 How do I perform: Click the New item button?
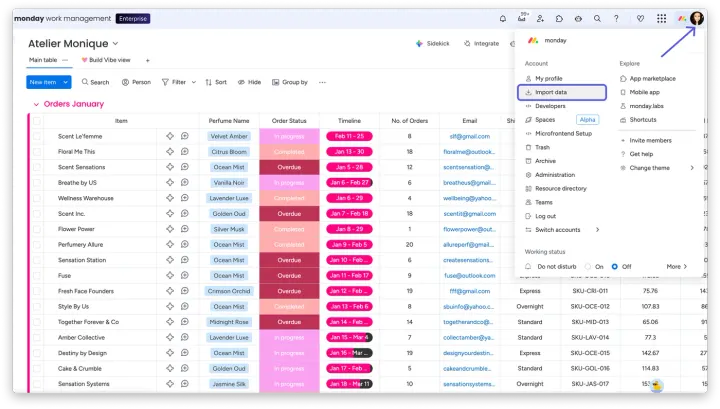43,82
